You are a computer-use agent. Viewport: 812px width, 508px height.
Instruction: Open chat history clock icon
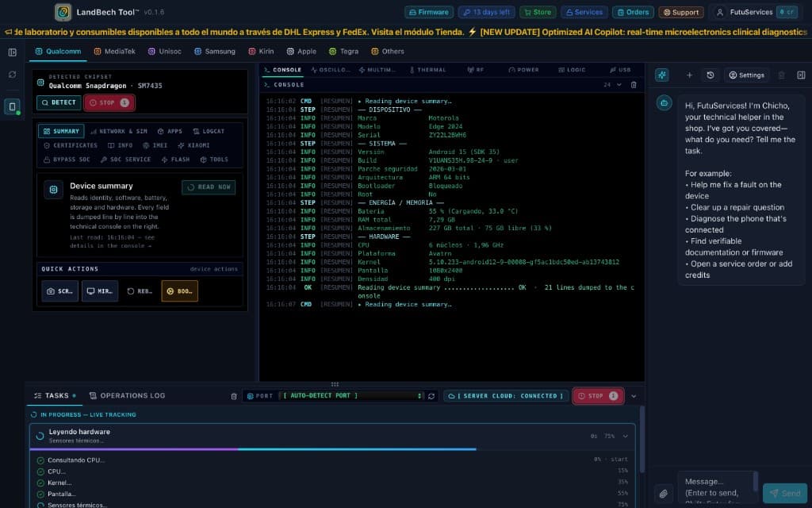point(710,75)
